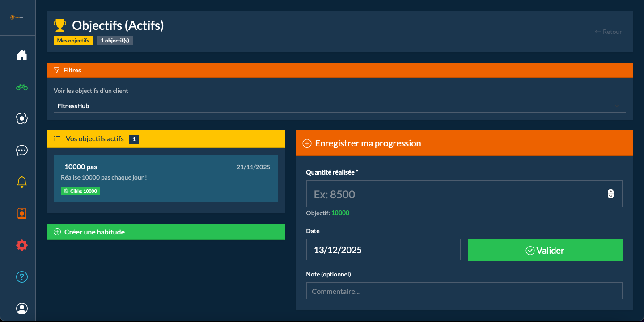
Task: Click the Quantité réalisée input field
Action: click(x=454, y=194)
